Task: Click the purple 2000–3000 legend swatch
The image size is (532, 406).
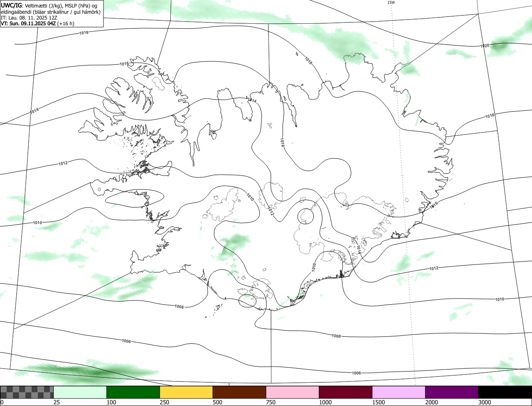Action: pyautogui.click(x=452, y=392)
